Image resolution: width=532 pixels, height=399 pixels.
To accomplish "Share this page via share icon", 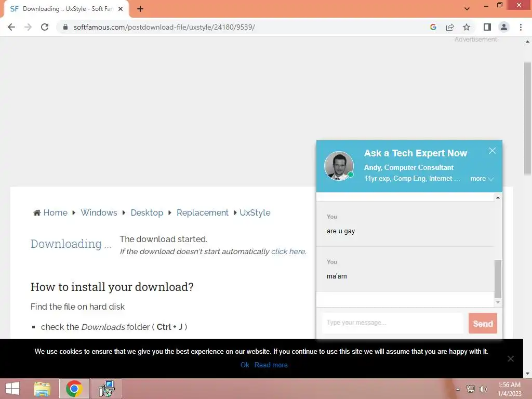I will [x=450, y=27].
